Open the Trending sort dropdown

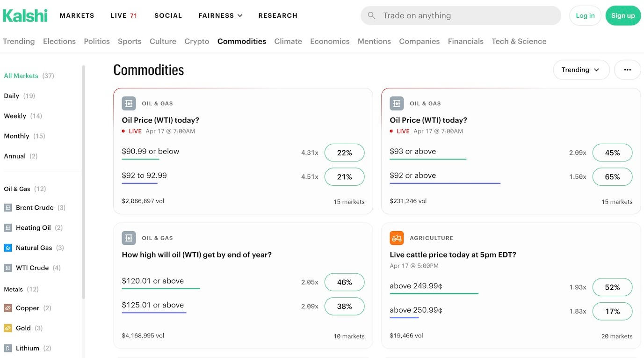(581, 69)
